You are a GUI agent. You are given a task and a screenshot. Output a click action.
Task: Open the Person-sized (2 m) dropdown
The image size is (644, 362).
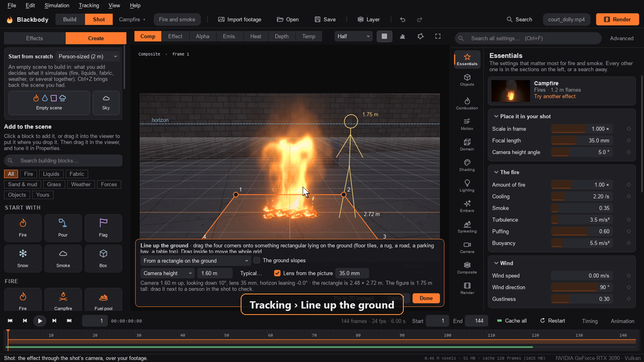(88, 56)
